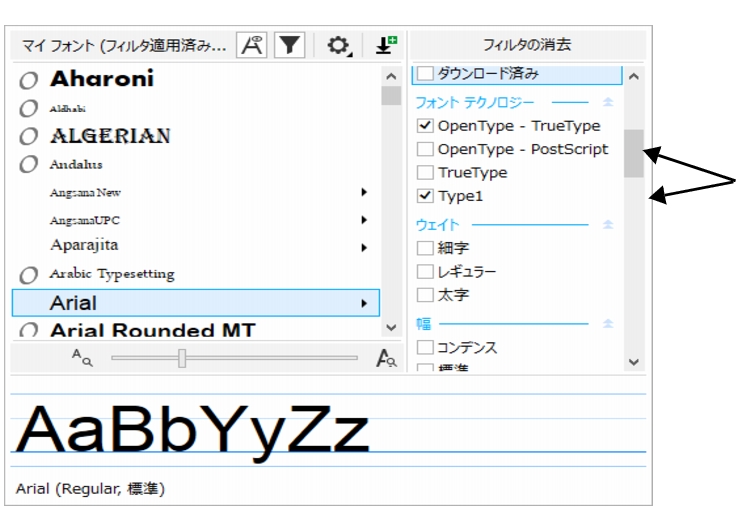Collapse the フォント テクノロジー section
Image resolution: width=738 pixels, height=509 pixels.
(x=608, y=102)
